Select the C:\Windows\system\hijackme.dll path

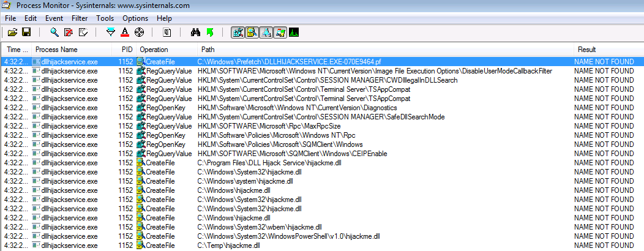245,181
